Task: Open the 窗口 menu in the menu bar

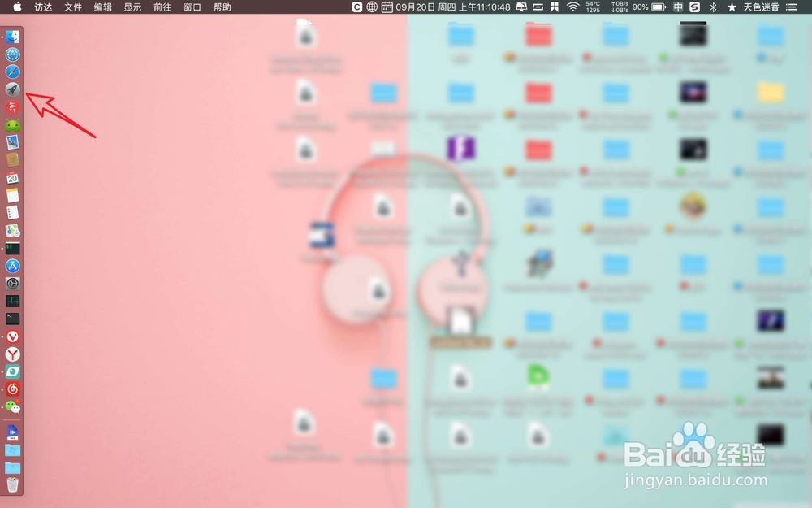Action: coord(192,7)
